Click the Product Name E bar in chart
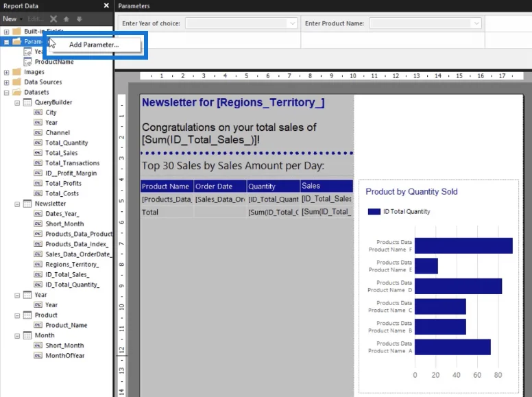 (x=426, y=265)
